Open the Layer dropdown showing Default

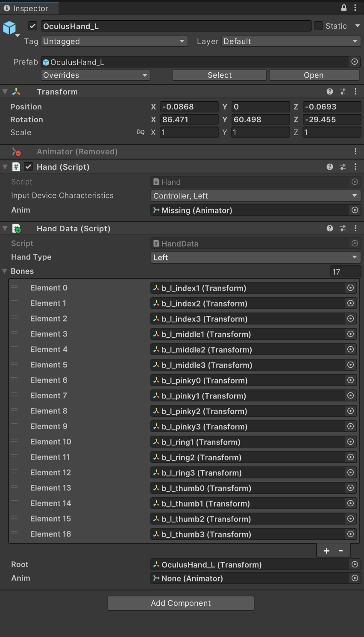[x=291, y=41]
